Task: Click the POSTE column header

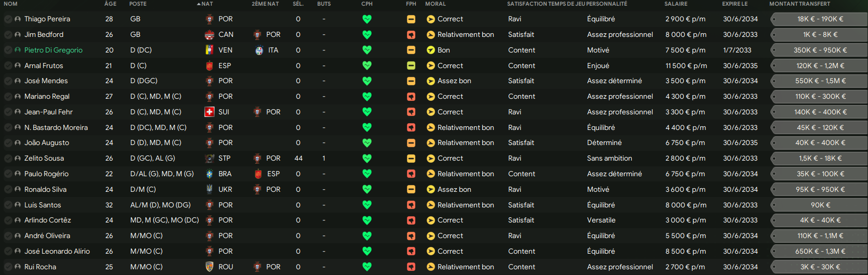Action: (x=138, y=4)
